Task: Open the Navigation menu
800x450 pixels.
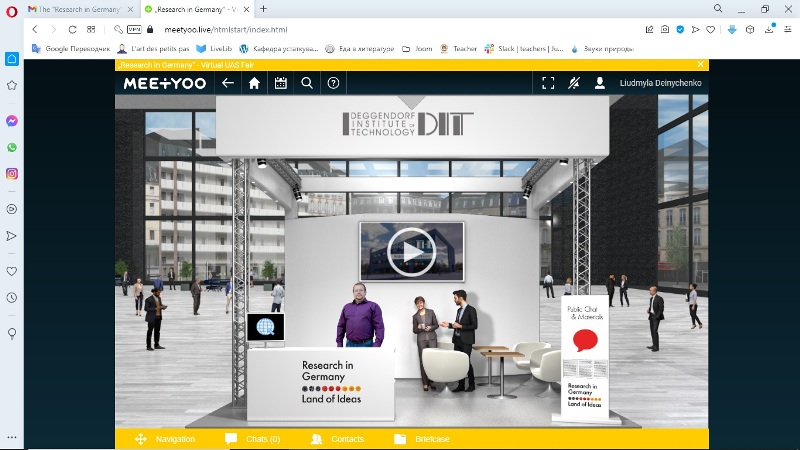Action: click(x=165, y=439)
